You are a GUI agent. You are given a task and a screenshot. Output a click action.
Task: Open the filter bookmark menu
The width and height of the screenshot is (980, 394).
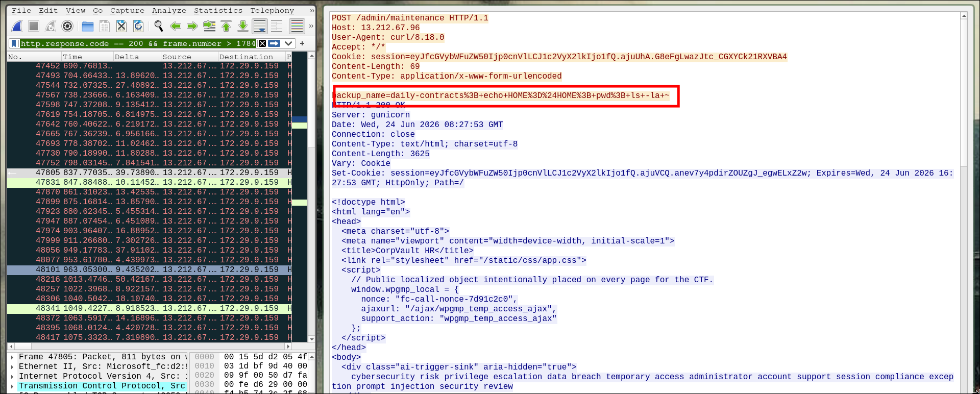pyautogui.click(x=14, y=43)
